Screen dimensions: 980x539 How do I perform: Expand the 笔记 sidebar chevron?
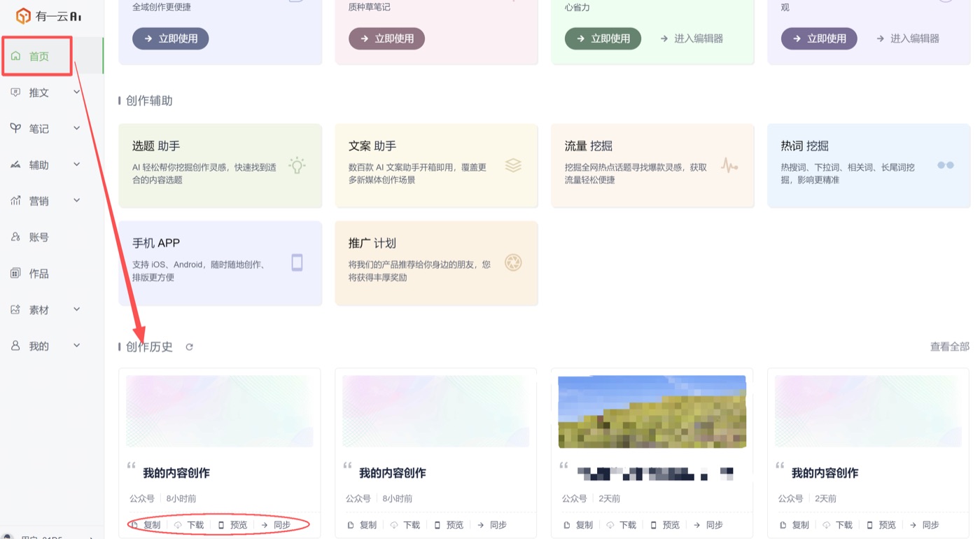coord(77,128)
